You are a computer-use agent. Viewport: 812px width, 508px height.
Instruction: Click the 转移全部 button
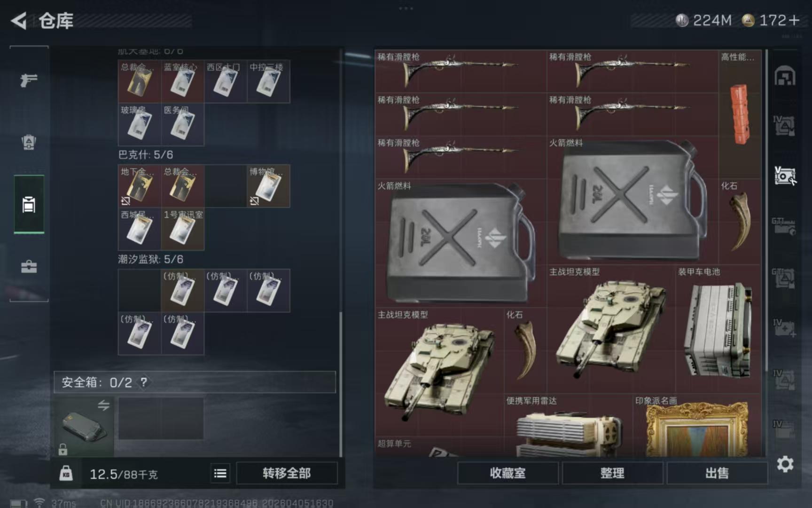click(x=287, y=473)
